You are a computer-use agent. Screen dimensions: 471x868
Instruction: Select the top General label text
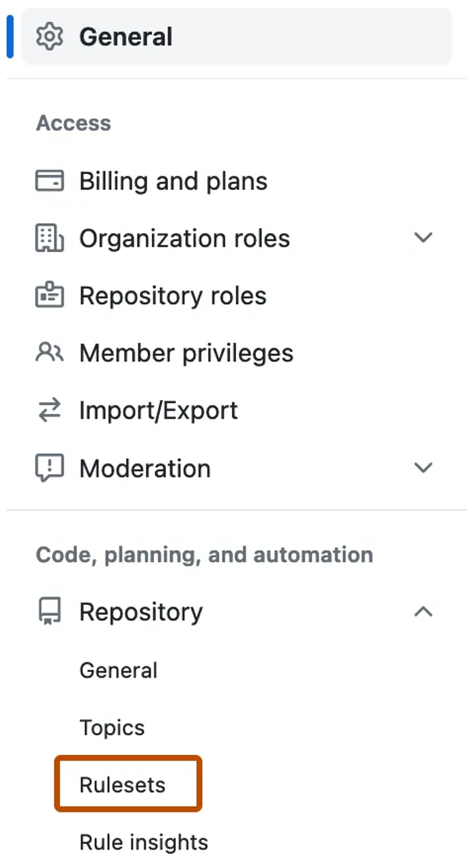[x=126, y=36]
